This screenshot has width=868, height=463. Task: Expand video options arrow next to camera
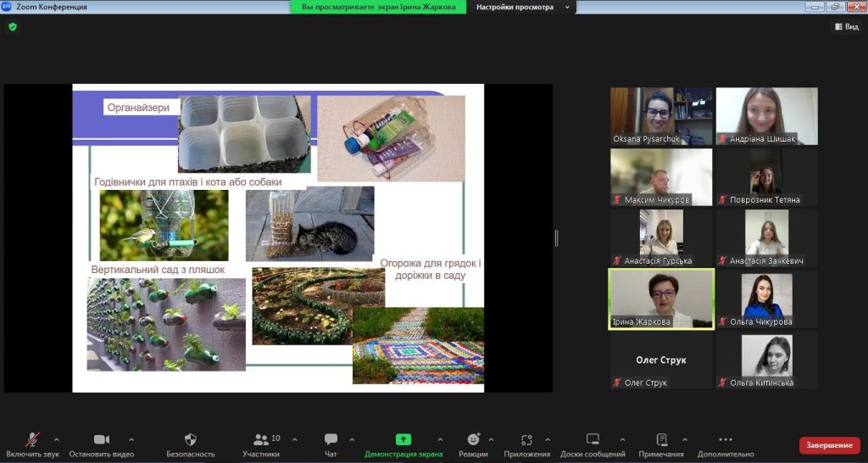point(131,439)
